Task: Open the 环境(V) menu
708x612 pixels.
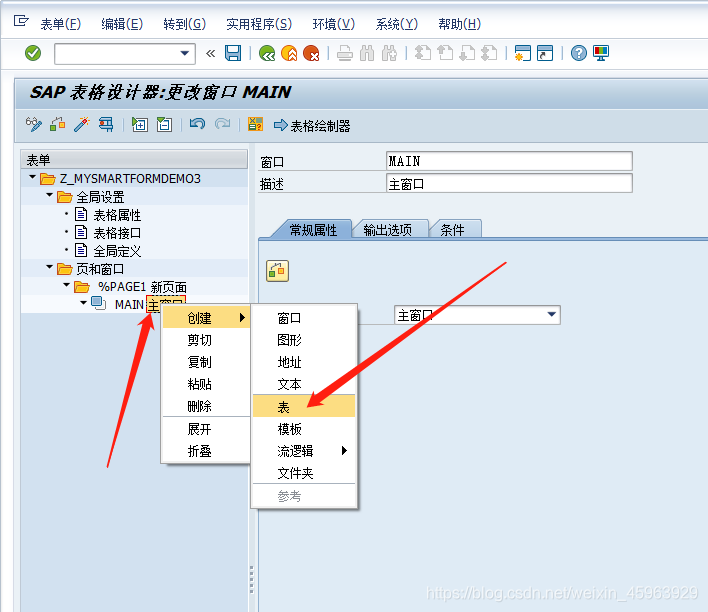Action: (334, 24)
